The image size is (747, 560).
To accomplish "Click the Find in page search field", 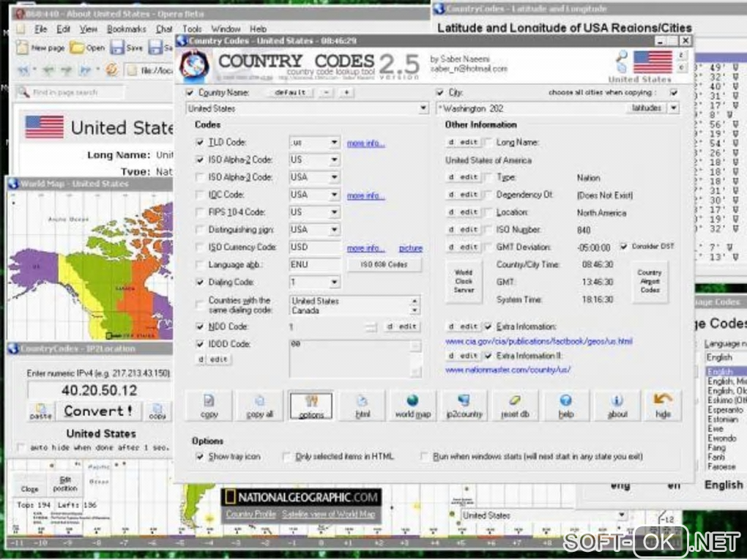I will click(x=72, y=92).
